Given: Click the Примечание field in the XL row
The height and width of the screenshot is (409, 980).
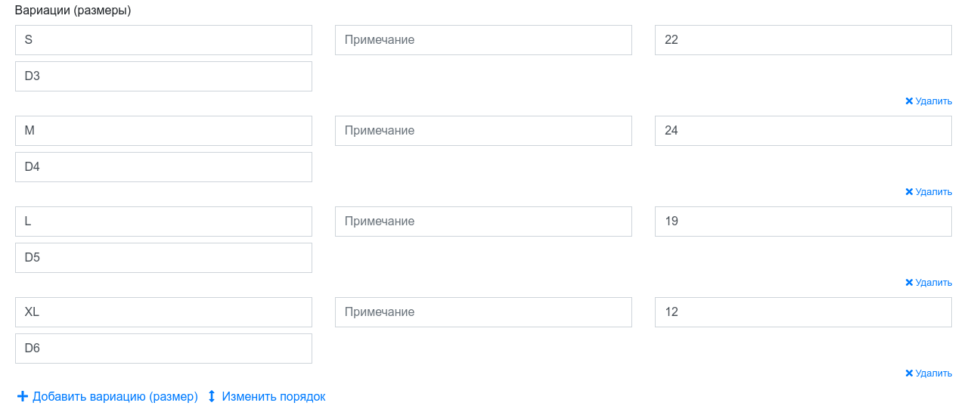Looking at the screenshot, I should [483, 312].
